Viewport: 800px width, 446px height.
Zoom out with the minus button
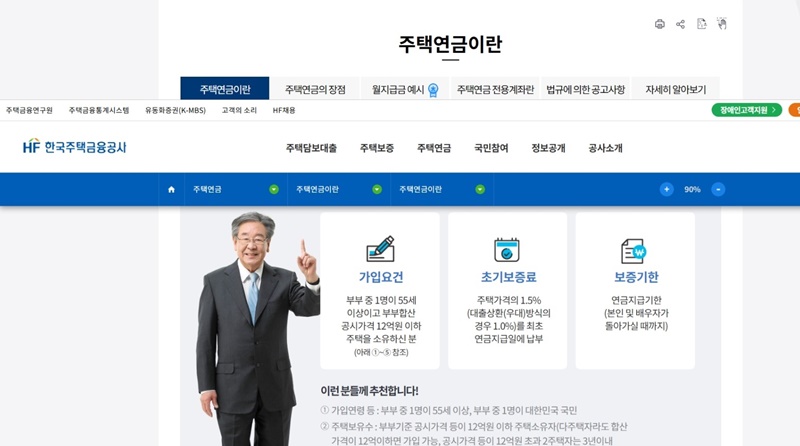717,189
